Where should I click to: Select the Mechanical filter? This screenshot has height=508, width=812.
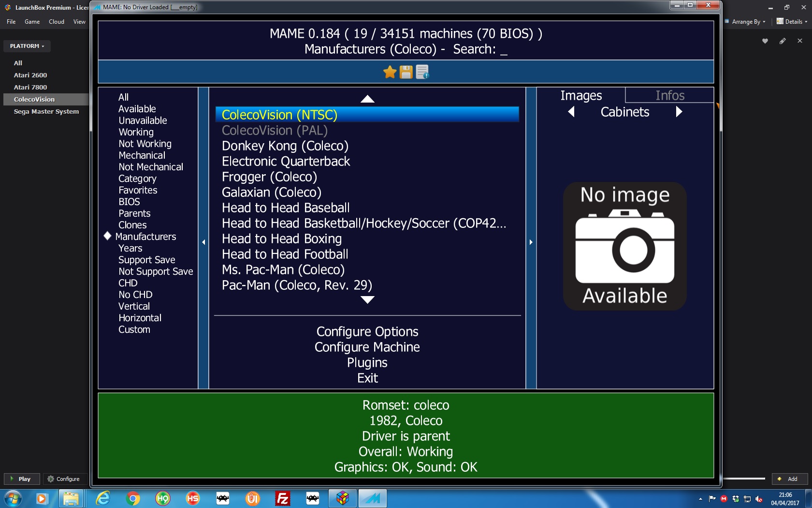point(142,155)
